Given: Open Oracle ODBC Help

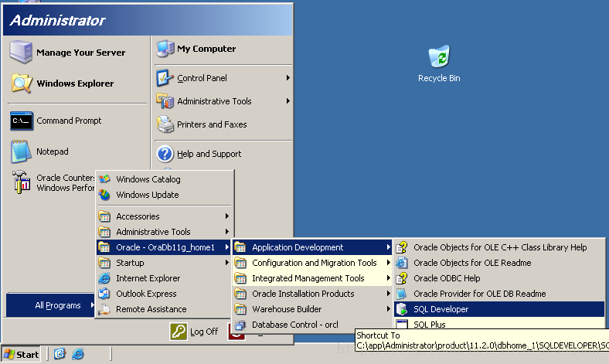Looking at the screenshot, I should 499,278.
